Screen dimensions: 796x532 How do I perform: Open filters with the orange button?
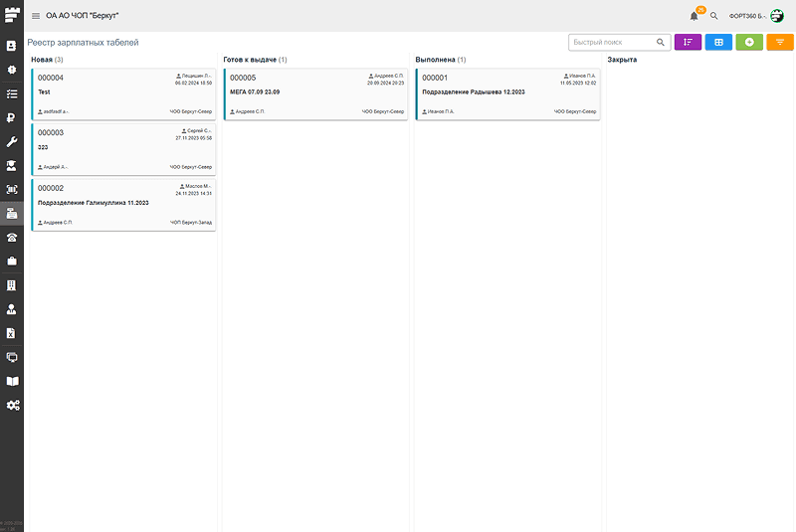pos(780,42)
